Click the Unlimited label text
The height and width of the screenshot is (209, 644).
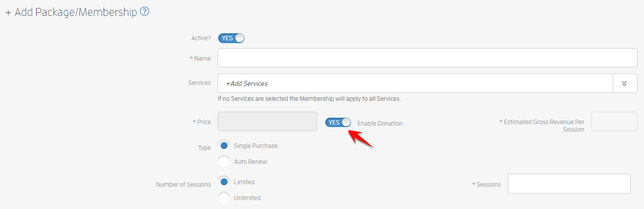247,198
